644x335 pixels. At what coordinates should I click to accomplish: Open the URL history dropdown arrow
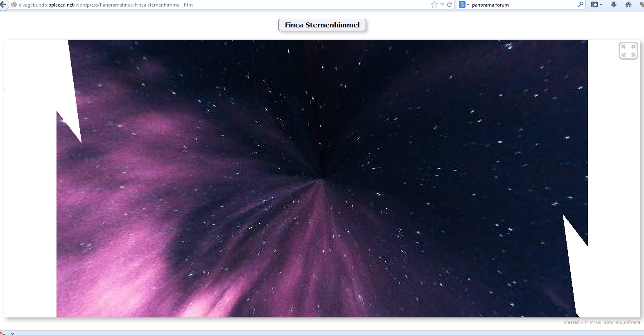[x=442, y=5]
